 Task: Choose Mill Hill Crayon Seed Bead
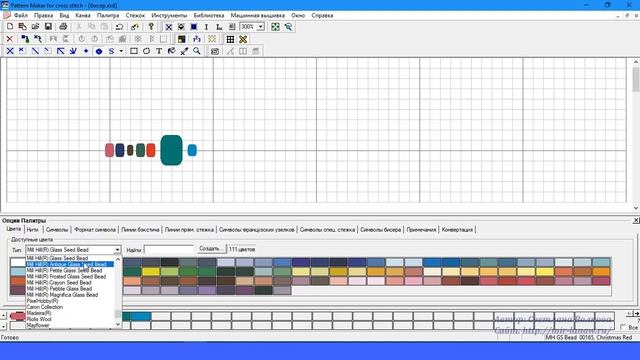pos(59,282)
